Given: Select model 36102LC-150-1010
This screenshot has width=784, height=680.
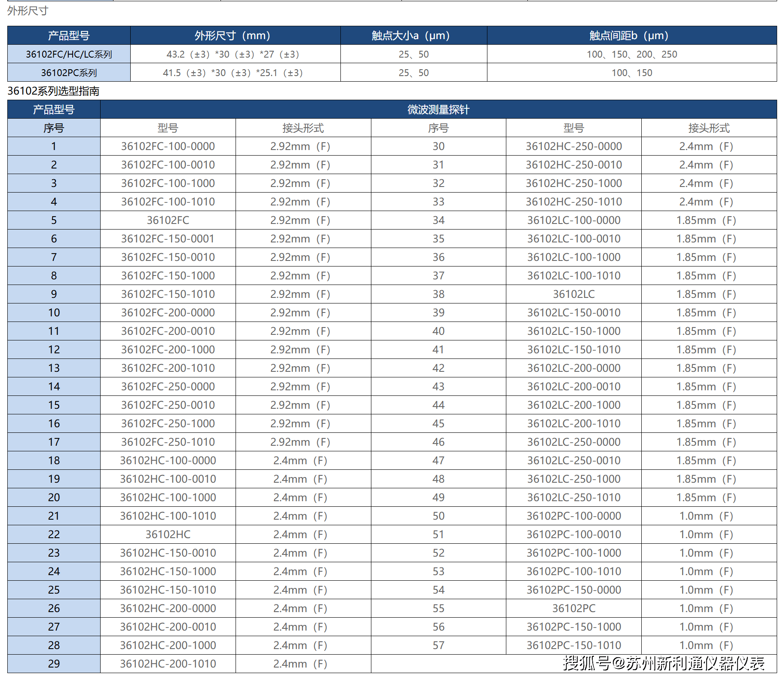Looking at the screenshot, I should (574, 349).
